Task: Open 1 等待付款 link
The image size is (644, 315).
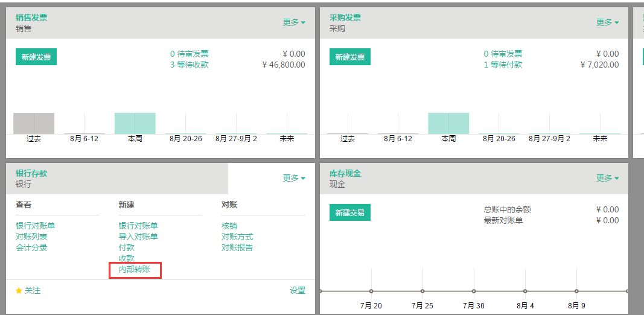Action: [503, 65]
